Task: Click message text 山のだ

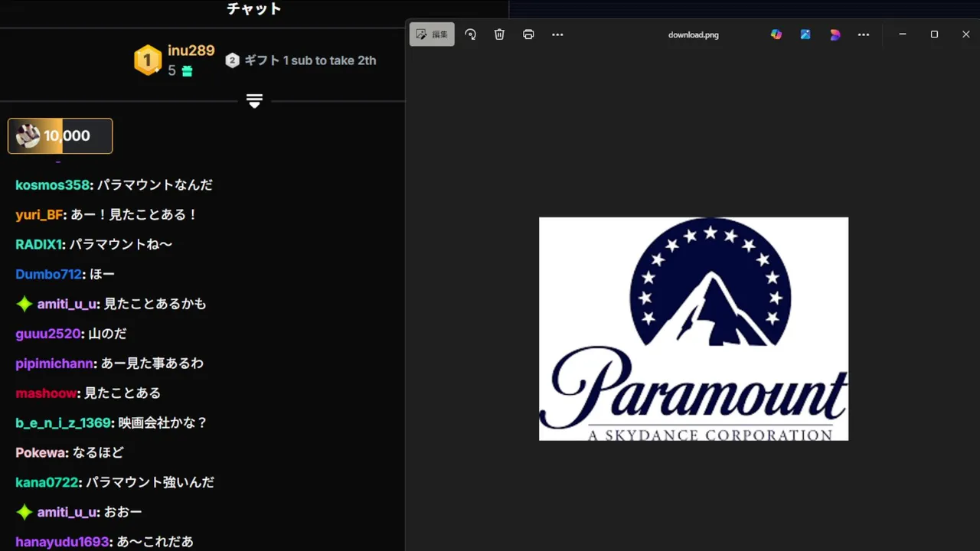Action: pyautogui.click(x=107, y=334)
